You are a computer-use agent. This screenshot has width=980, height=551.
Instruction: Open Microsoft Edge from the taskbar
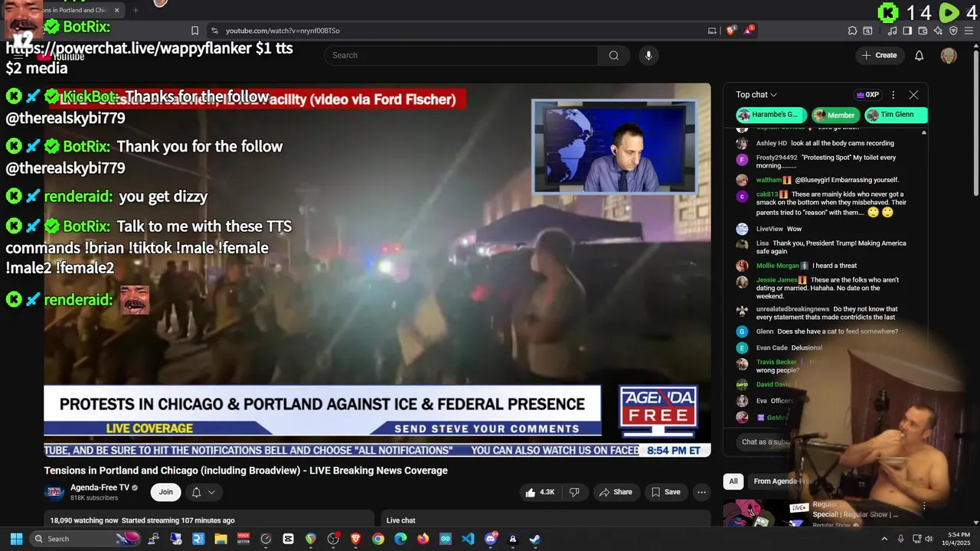(x=400, y=539)
